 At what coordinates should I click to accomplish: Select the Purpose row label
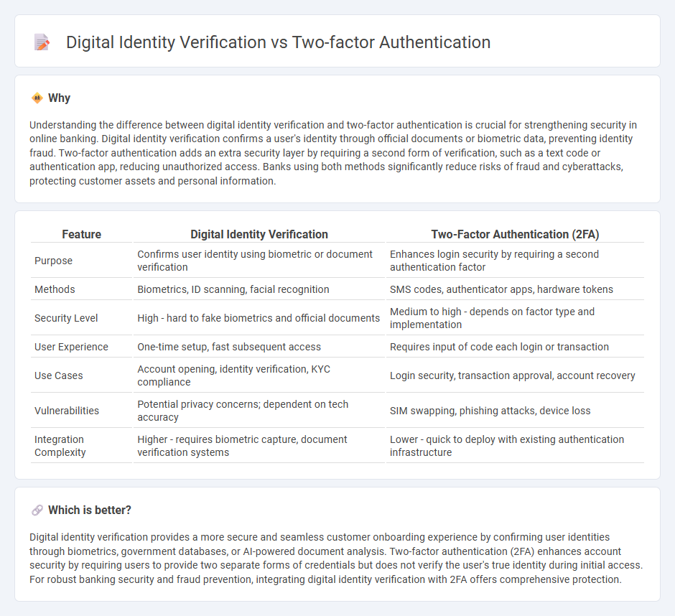pos(53,261)
